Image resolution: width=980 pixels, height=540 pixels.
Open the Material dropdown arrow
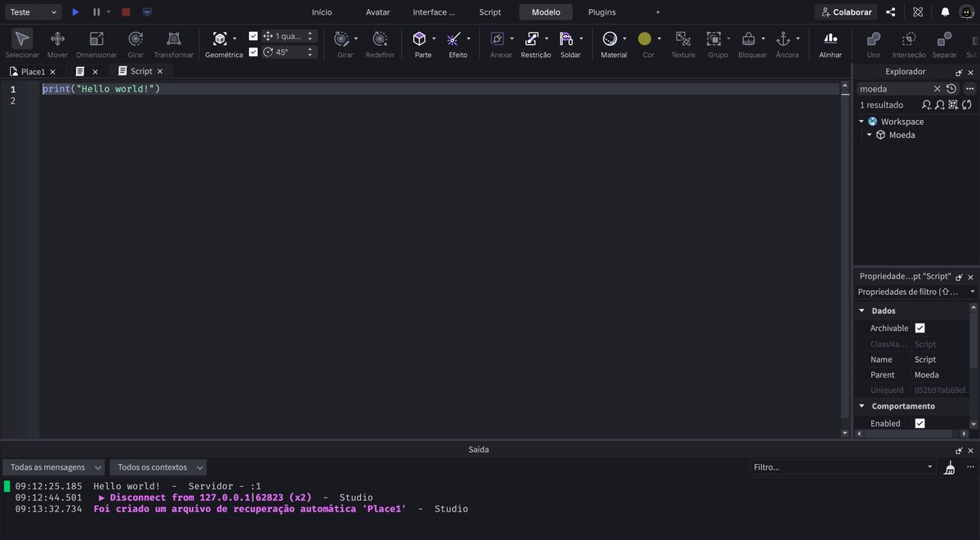tap(624, 38)
